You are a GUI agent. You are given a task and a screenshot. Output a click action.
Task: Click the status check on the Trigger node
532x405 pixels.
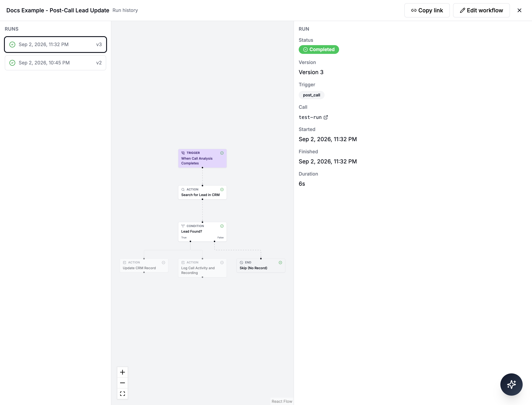(x=222, y=153)
